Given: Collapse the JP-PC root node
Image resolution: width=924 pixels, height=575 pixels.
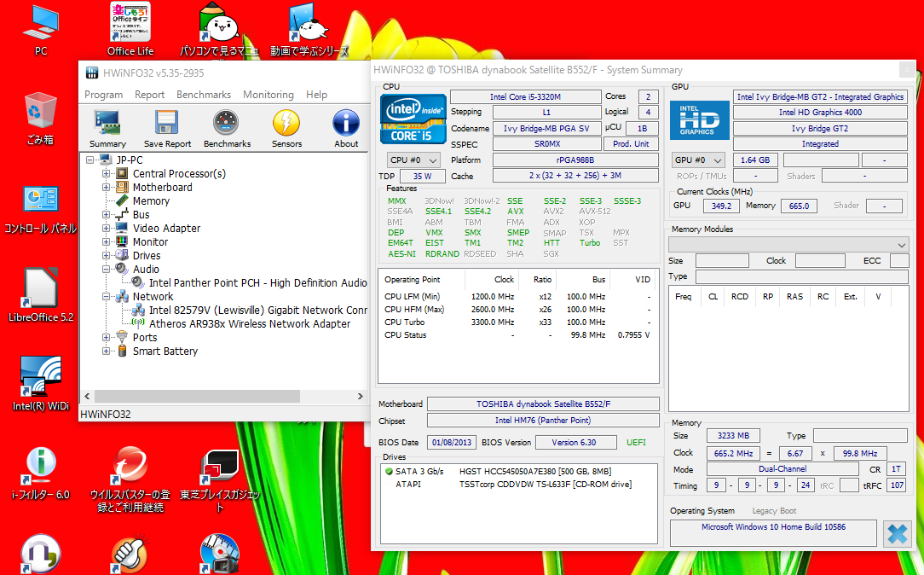Looking at the screenshot, I should click(90, 160).
